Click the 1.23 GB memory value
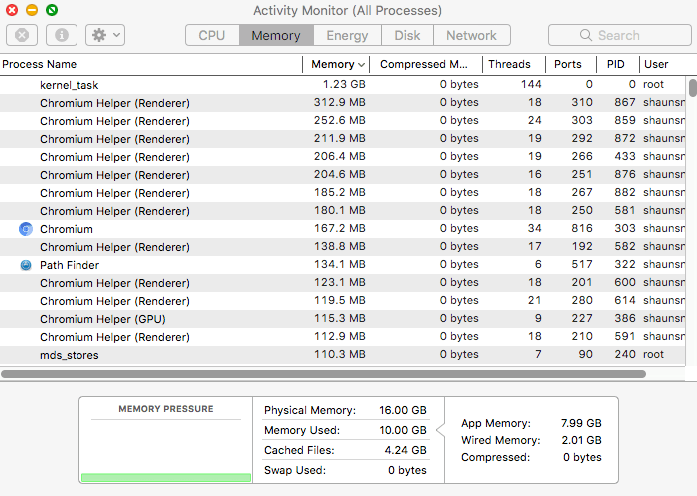The height and width of the screenshot is (496, 697). point(344,84)
